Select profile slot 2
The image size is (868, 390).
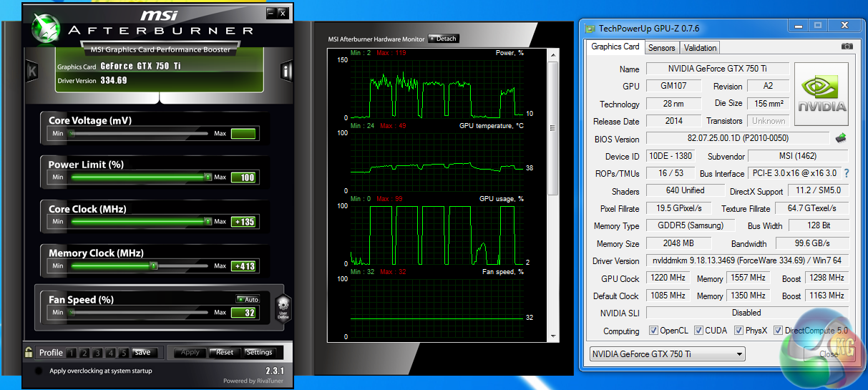point(84,353)
